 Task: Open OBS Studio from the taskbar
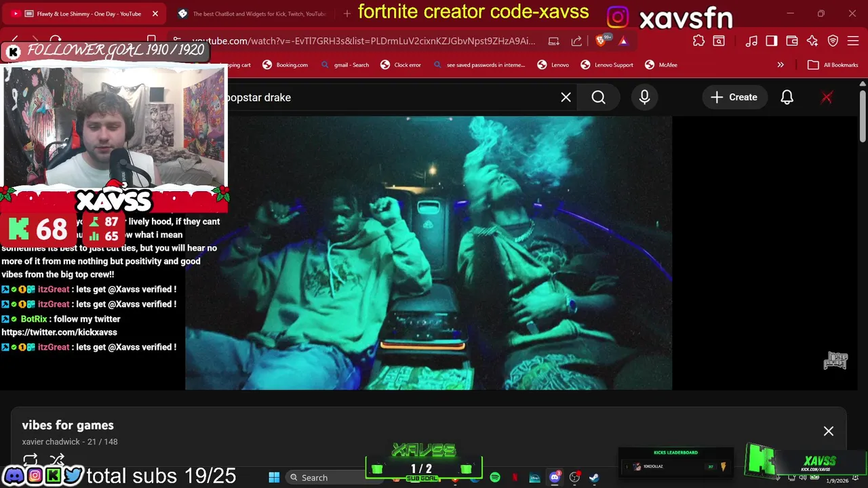574,478
